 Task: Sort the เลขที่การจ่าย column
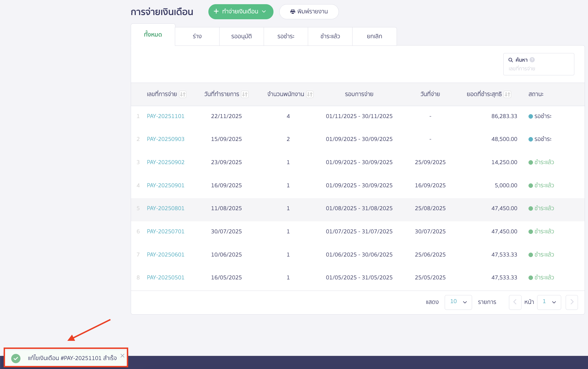(183, 94)
